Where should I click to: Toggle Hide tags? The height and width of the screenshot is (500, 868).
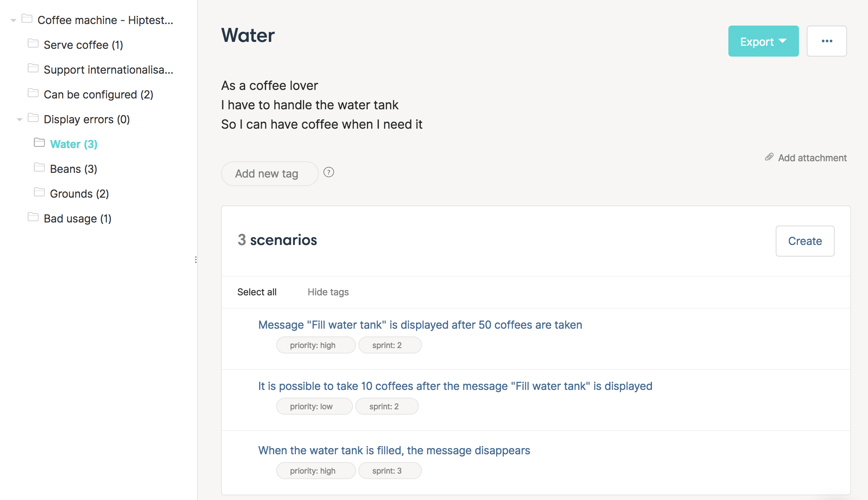[328, 292]
